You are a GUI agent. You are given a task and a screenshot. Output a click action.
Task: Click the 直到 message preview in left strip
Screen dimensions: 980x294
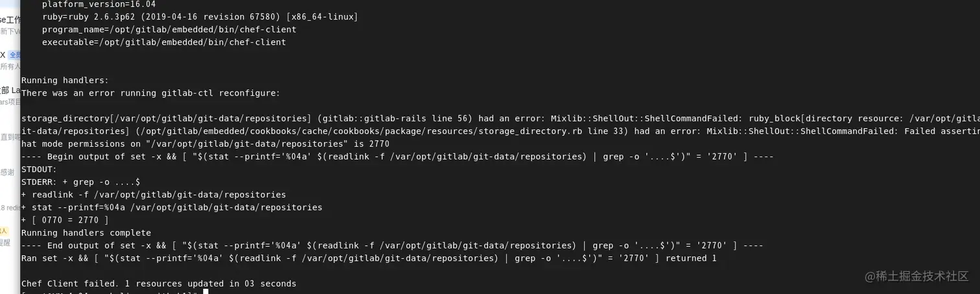point(8,137)
